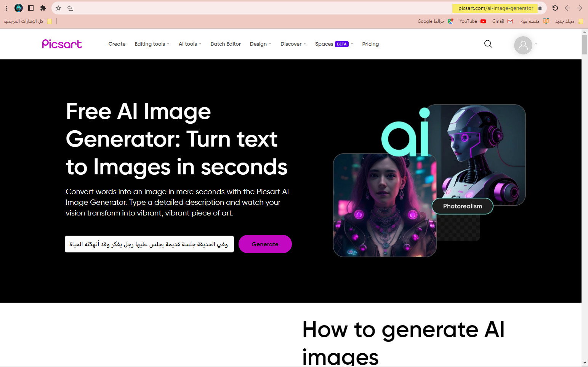The width and height of the screenshot is (588, 367).
Task: Open the Gmail bookmark
Action: click(x=502, y=21)
